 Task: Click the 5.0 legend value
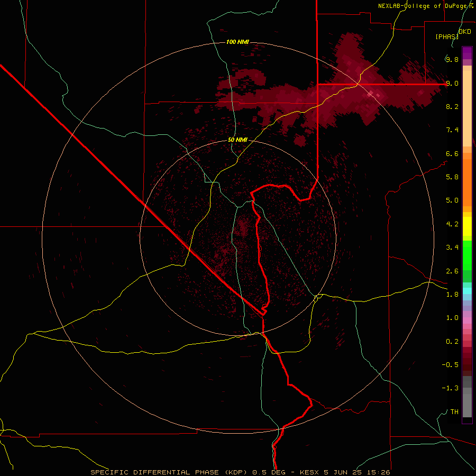(452, 200)
